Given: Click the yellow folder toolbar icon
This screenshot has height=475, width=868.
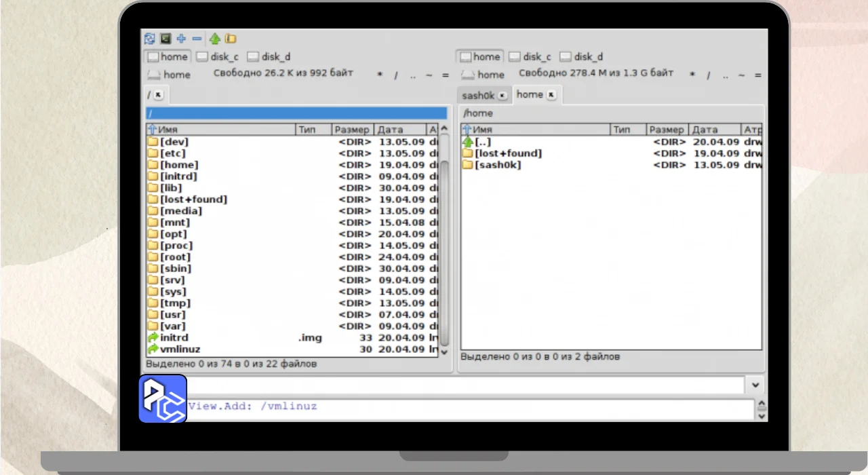Looking at the screenshot, I should (231, 39).
